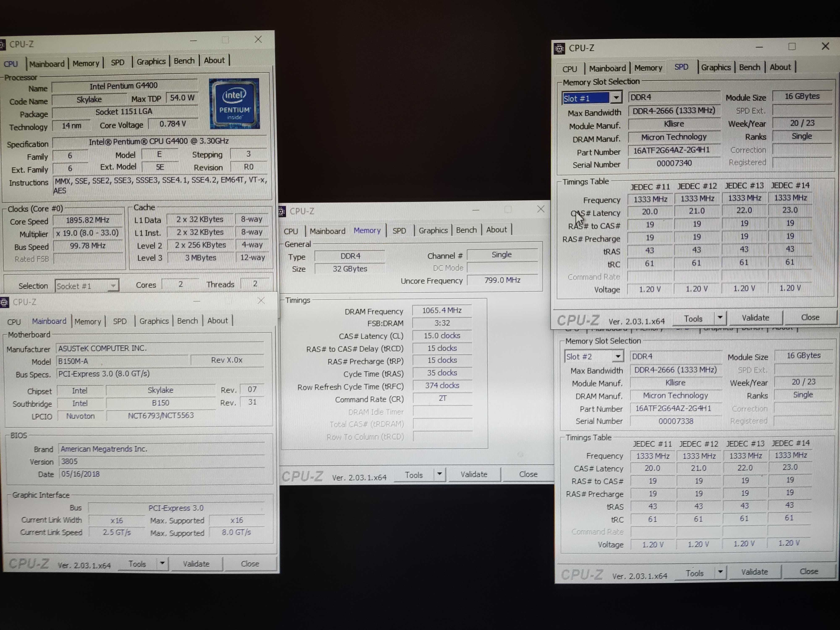Viewport: 840px width, 630px height.
Task: Minimize the Memory window
Action: [x=476, y=210]
